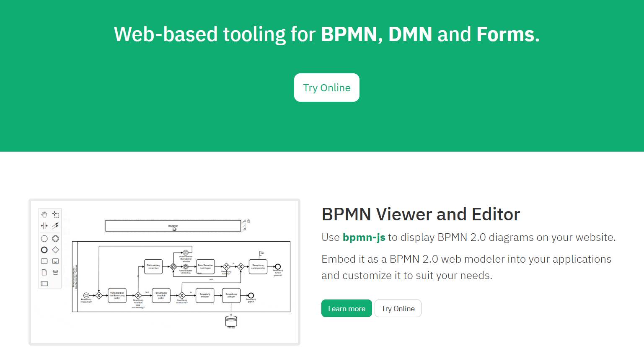The height and width of the screenshot is (364, 644).
Task: Click the Bewerbung zurücksenden task
Action: pos(258,266)
